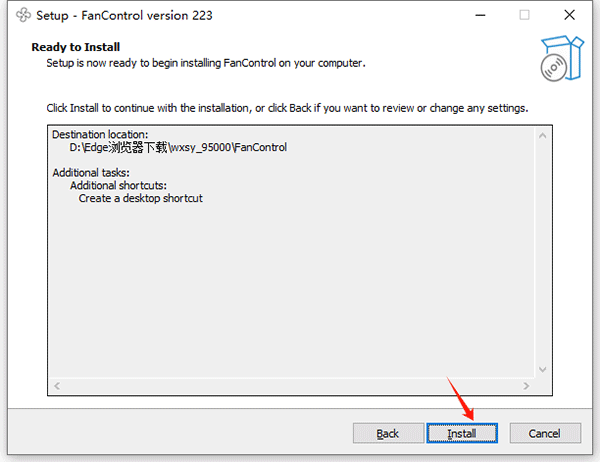Click the horizontal scroll left arrow
The height and width of the screenshot is (462, 600).
click(56, 386)
